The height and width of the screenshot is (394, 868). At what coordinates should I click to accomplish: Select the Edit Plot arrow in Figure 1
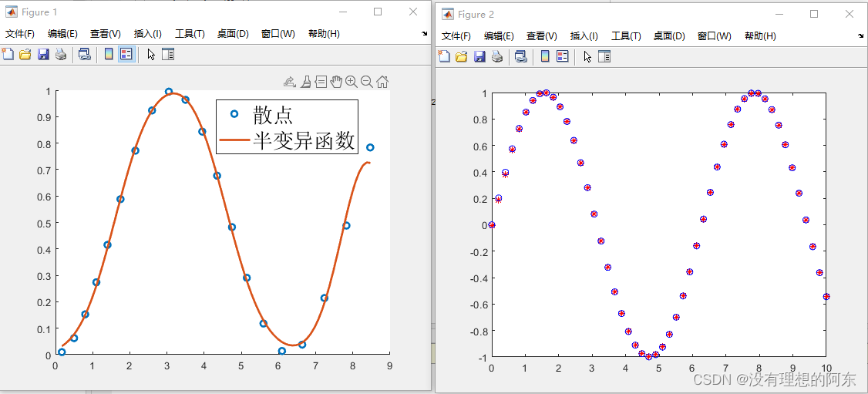(x=151, y=54)
